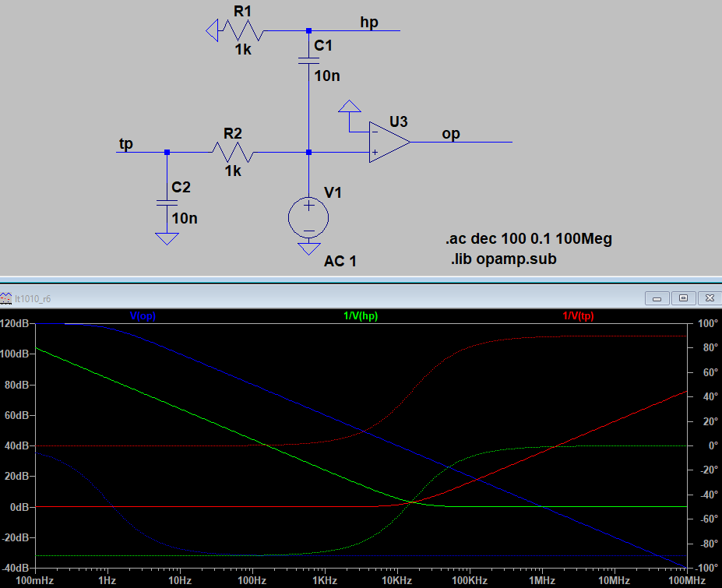Click ground symbol under C2

[x=167, y=238]
